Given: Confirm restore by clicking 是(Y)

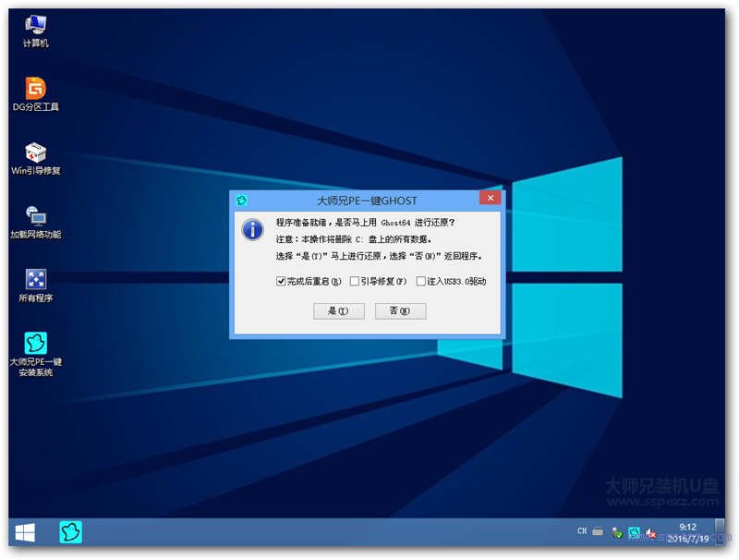Looking at the screenshot, I should (339, 311).
